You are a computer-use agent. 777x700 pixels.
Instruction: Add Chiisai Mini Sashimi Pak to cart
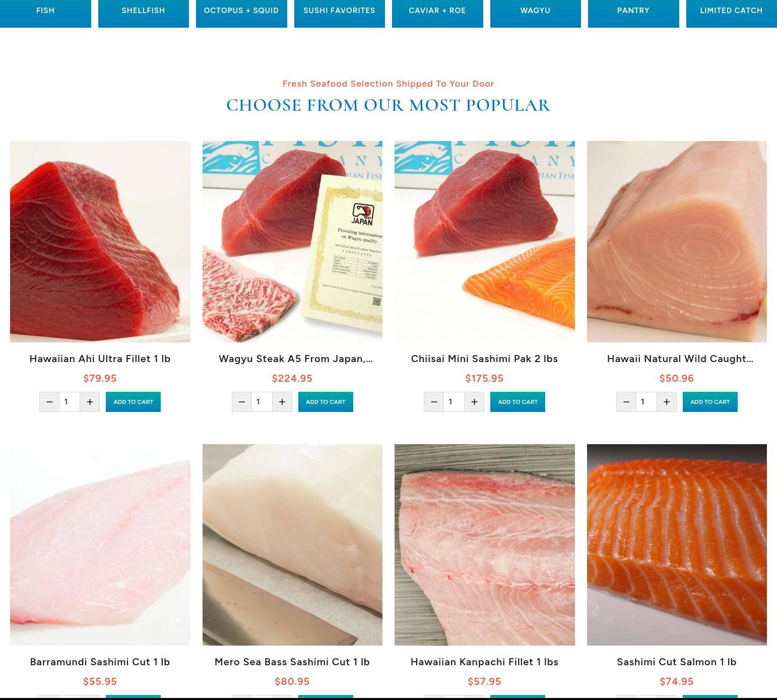(517, 402)
